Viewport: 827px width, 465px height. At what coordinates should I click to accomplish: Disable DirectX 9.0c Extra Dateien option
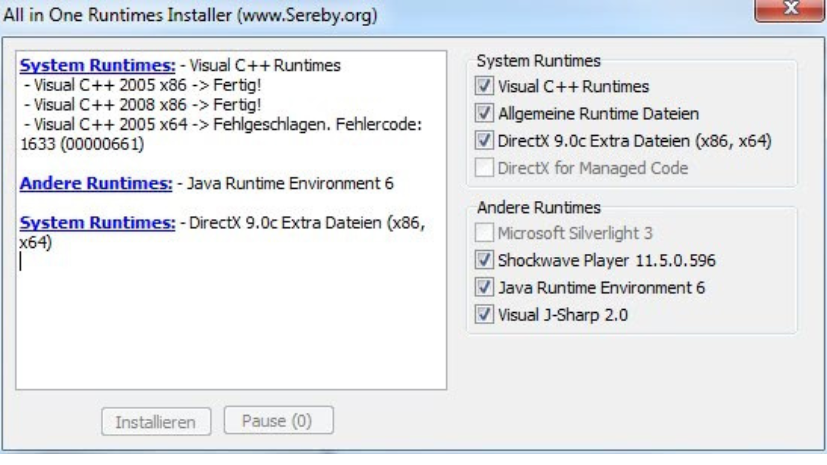(x=485, y=141)
